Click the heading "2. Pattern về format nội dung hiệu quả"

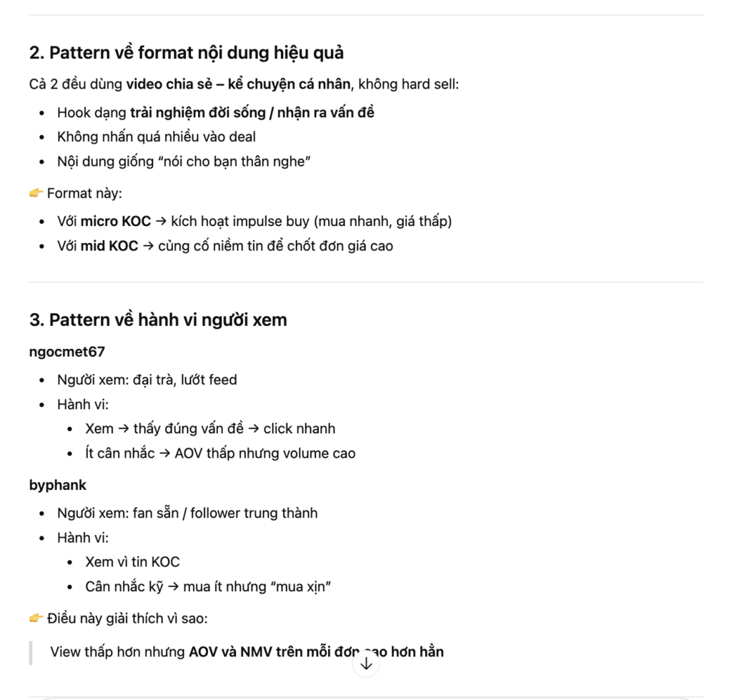pos(187,53)
